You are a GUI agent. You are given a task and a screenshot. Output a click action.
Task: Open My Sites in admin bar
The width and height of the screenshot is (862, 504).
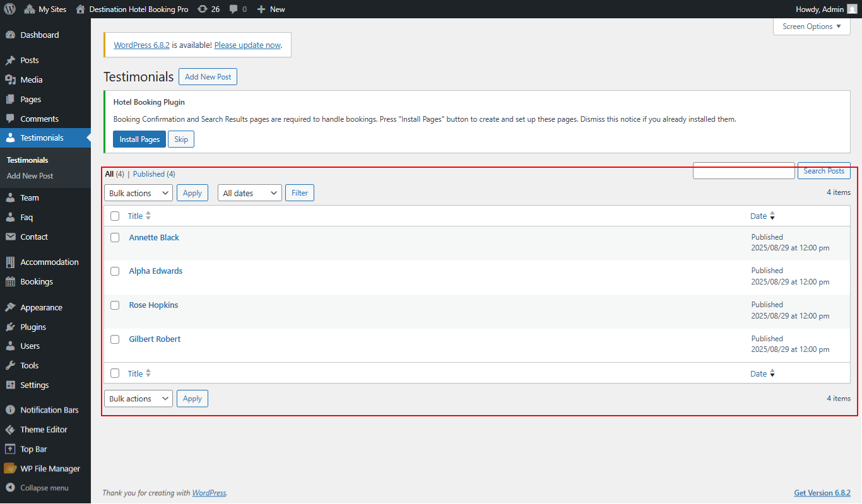45,9
